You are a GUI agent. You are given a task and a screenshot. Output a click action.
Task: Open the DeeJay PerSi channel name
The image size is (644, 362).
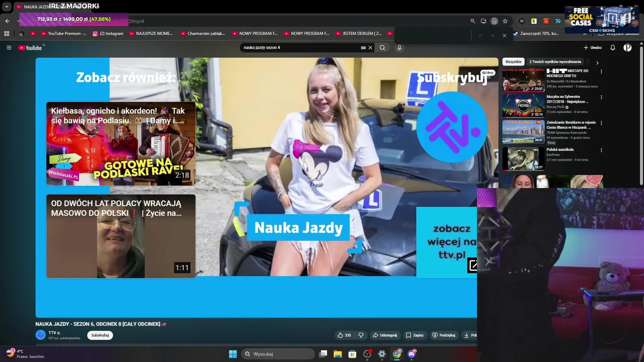click(555, 107)
